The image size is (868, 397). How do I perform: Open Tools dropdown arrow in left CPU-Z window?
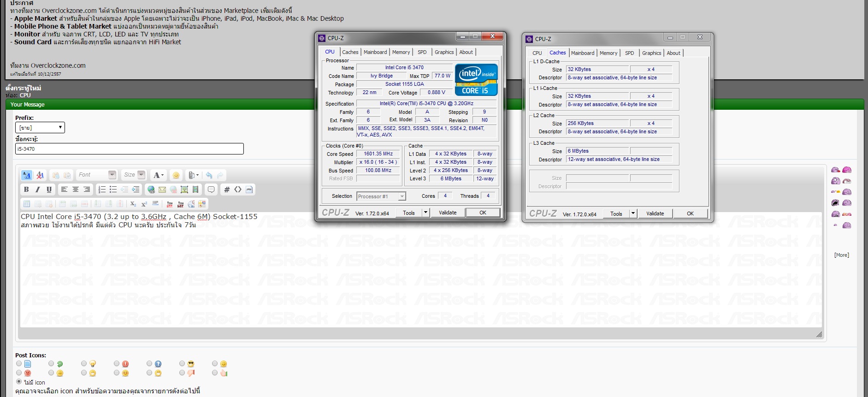(426, 213)
